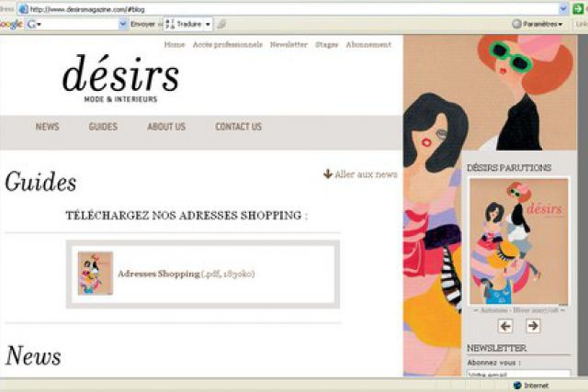This screenshot has height=392, width=588.
Task: Open the address bar URL history dropdown
Action: point(563,9)
